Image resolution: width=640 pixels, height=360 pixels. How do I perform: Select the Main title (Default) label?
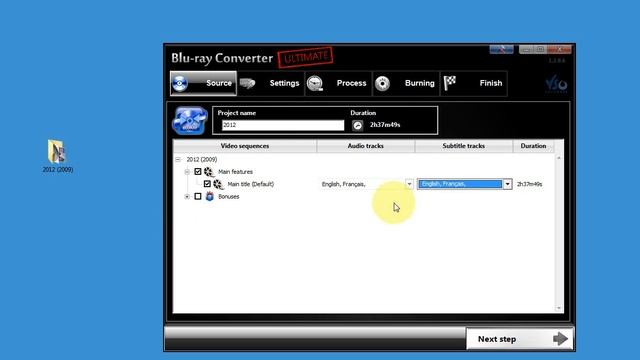pos(251,184)
